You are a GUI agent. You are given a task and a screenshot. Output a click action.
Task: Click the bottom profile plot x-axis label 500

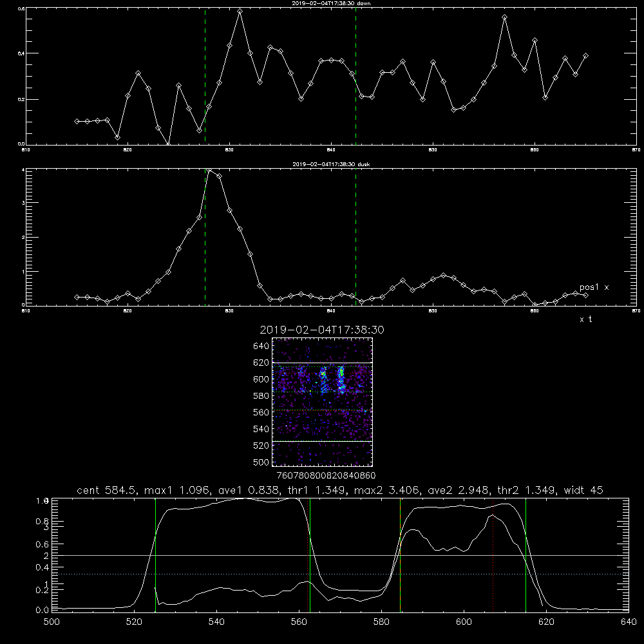point(52,622)
